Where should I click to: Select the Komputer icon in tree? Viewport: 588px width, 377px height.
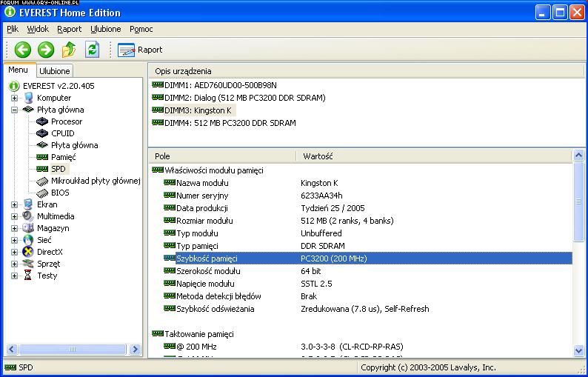(28, 98)
